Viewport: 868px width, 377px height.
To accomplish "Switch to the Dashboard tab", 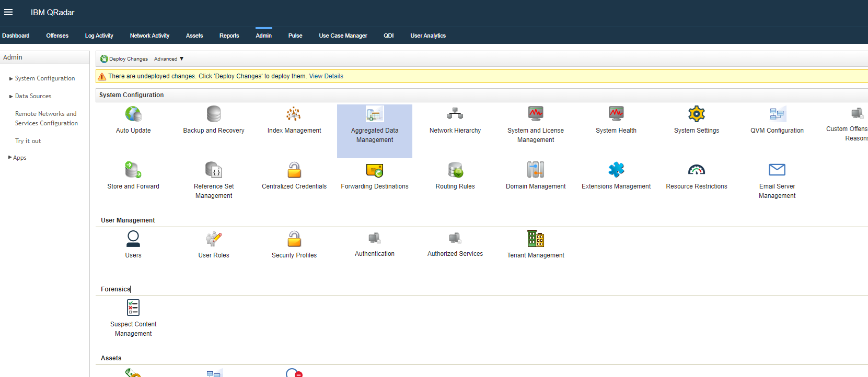I will pyautogui.click(x=16, y=36).
